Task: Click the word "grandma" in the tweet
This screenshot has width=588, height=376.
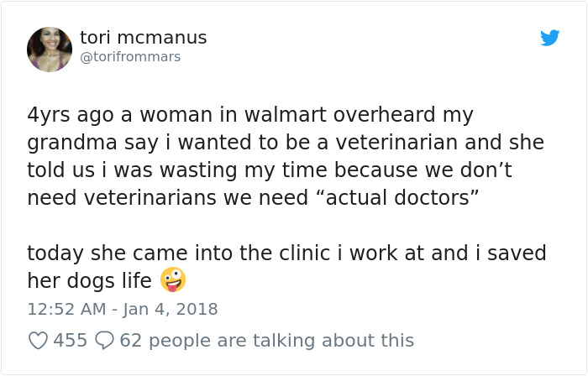Action: (x=72, y=144)
